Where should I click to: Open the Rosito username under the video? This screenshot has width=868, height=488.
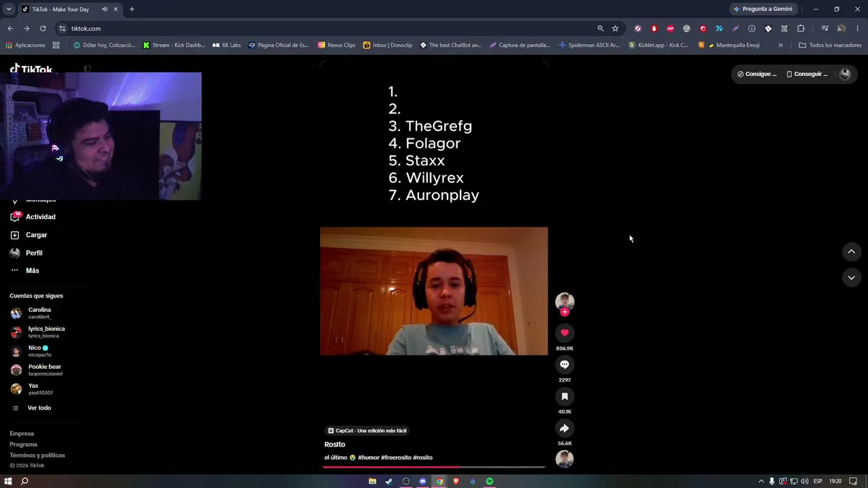pos(334,445)
